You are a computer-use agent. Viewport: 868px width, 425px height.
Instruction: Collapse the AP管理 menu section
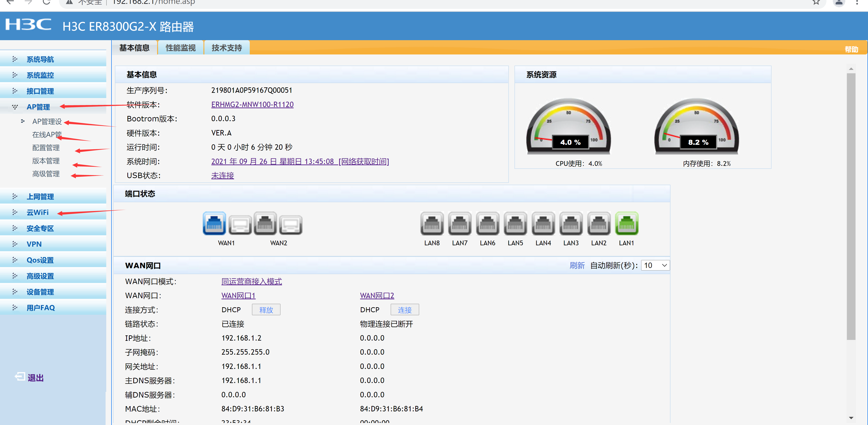coord(38,107)
